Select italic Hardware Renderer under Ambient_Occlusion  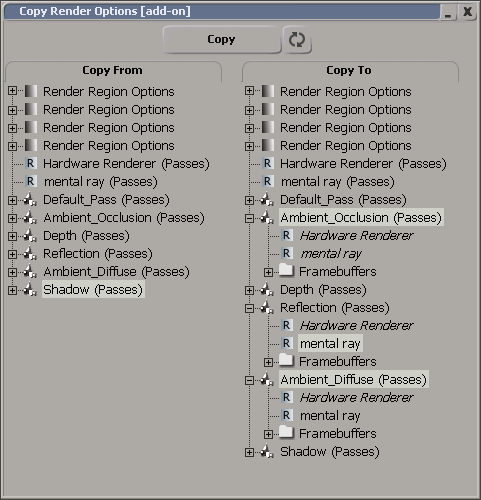357,236
